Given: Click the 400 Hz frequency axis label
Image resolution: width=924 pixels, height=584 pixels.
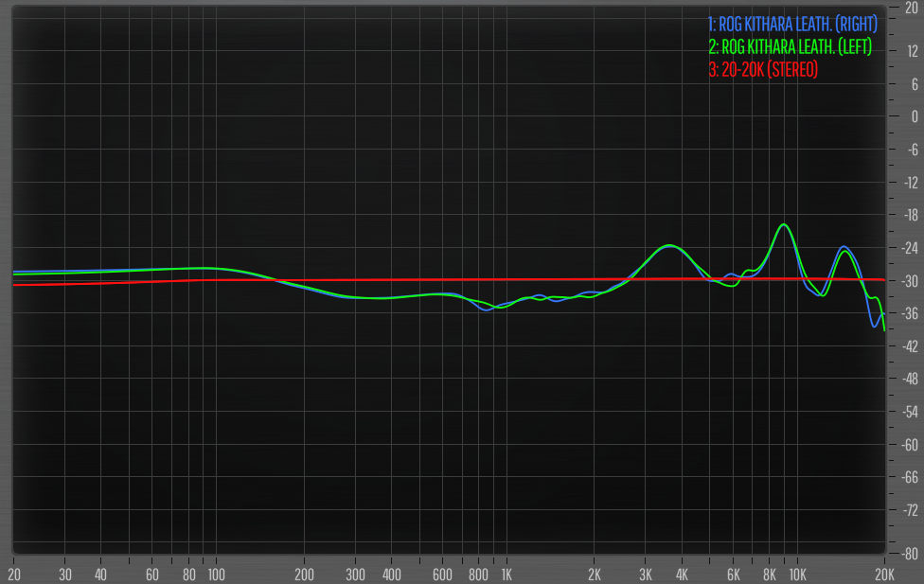Looking at the screenshot, I should [391, 575].
